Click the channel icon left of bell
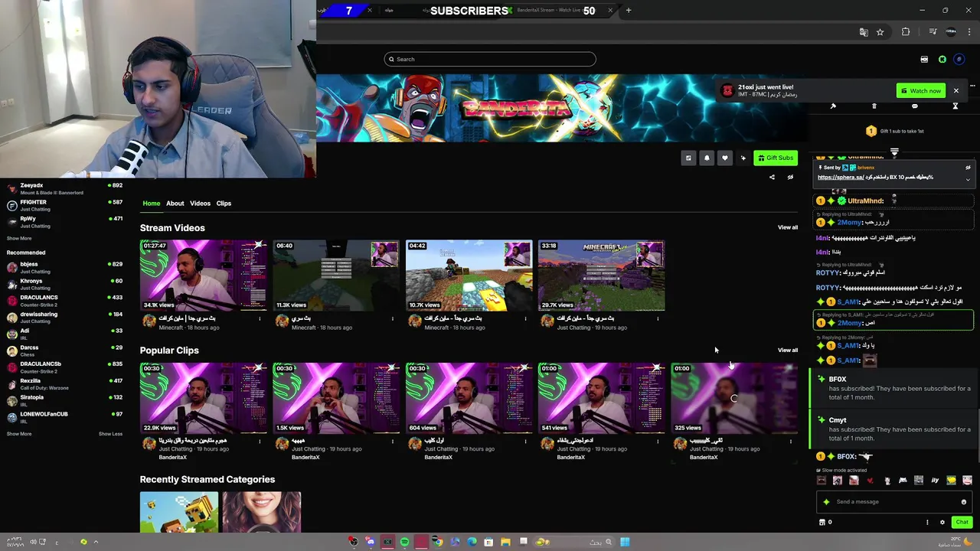The image size is (980, 551). (688, 158)
